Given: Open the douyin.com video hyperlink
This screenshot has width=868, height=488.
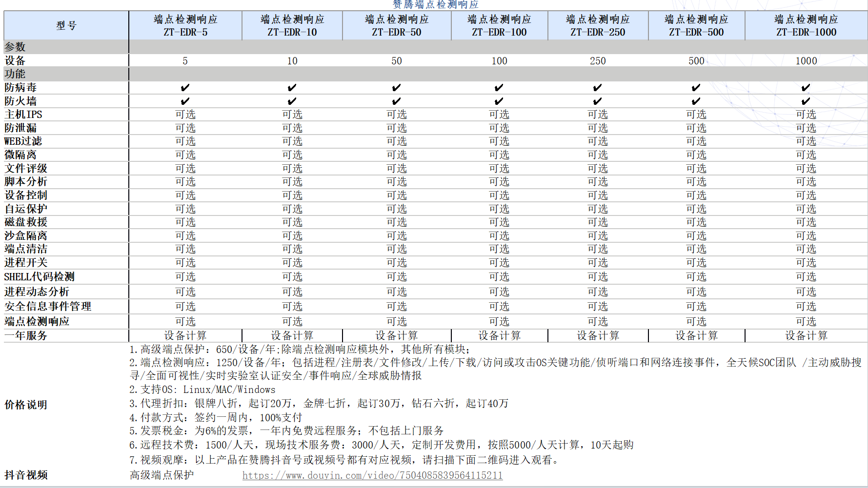Looking at the screenshot, I should (x=372, y=475).
